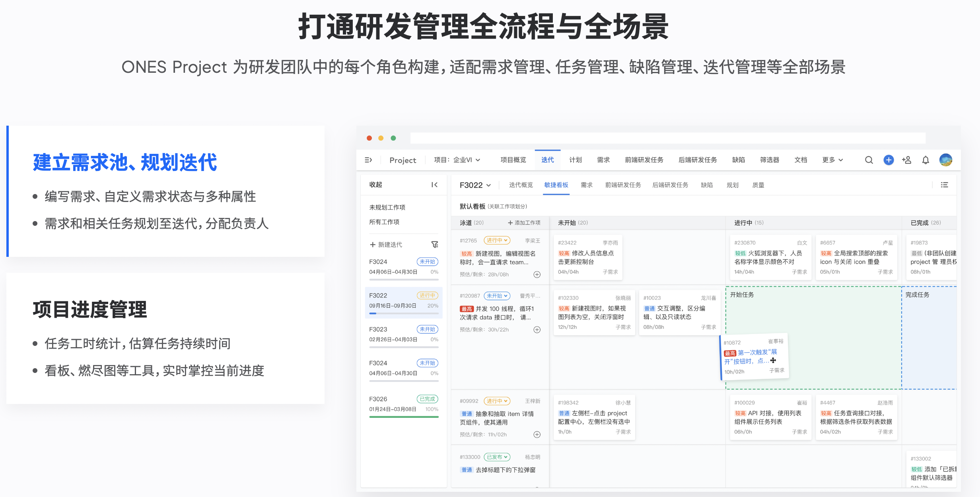
Task: Click the search magnifier icon in top bar
Action: pyautogui.click(x=869, y=160)
